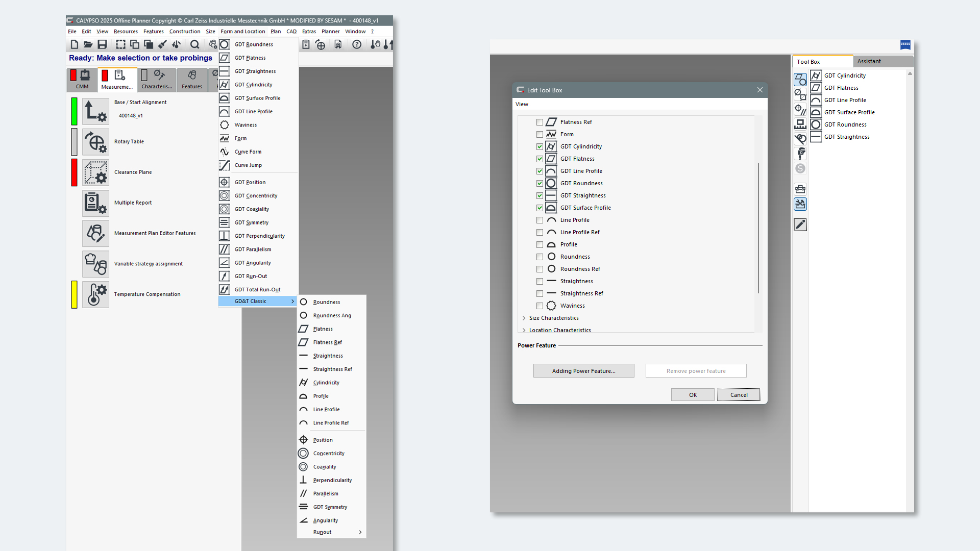This screenshot has width=980, height=551.
Task: Switch to the Assistant tab
Action: pyautogui.click(x=869, y=61)
